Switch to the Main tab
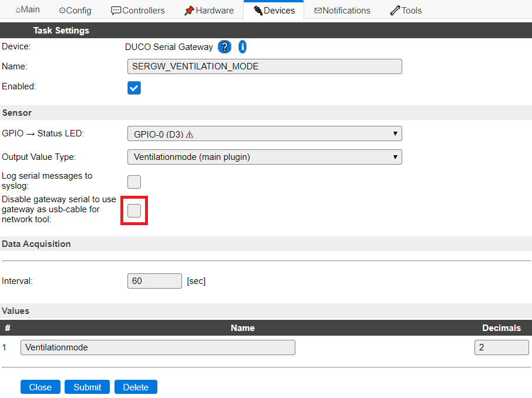Image resolution: width=532 pixels, height=398 pixels. point(28,10)
